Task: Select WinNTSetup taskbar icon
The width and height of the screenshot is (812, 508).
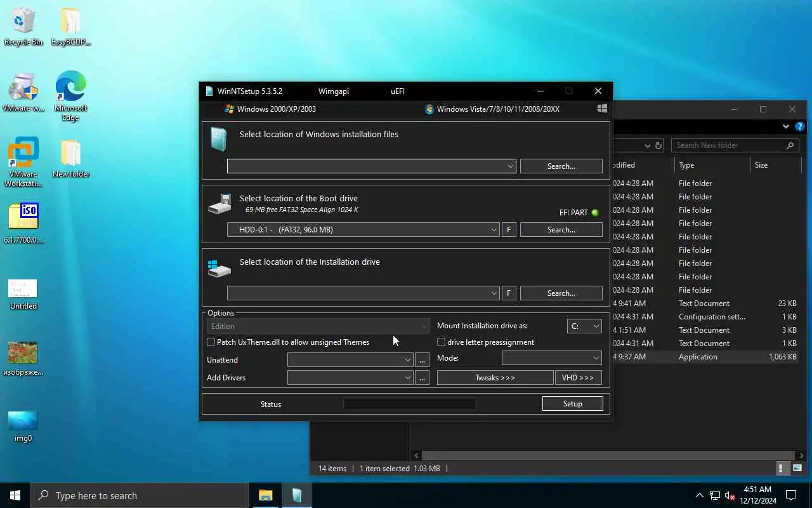Action: (x=297, y=495)
